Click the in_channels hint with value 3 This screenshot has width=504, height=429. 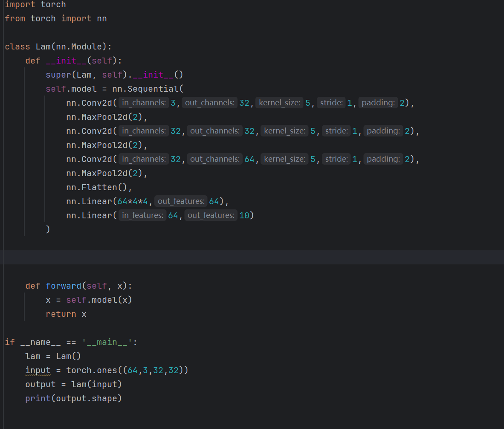(144, 103)
